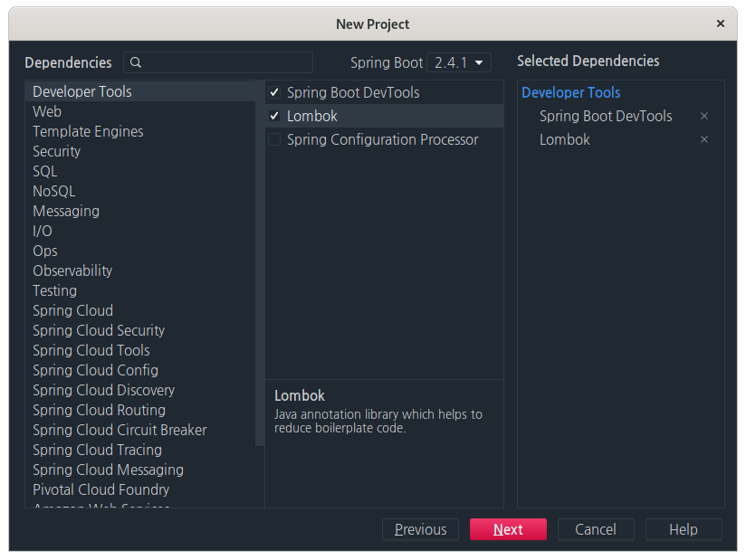Click the category list scrollbar
746x560 pixels.
click(x=260, y=264)
